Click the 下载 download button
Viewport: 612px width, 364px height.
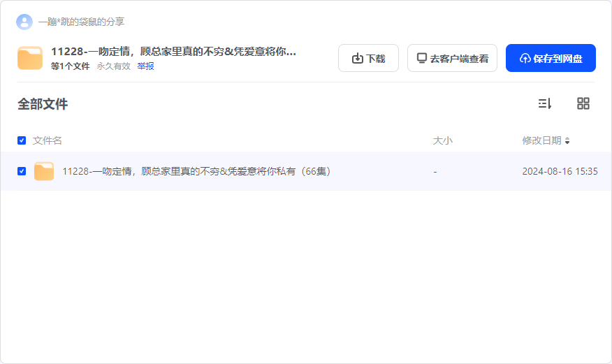point(368,58)
